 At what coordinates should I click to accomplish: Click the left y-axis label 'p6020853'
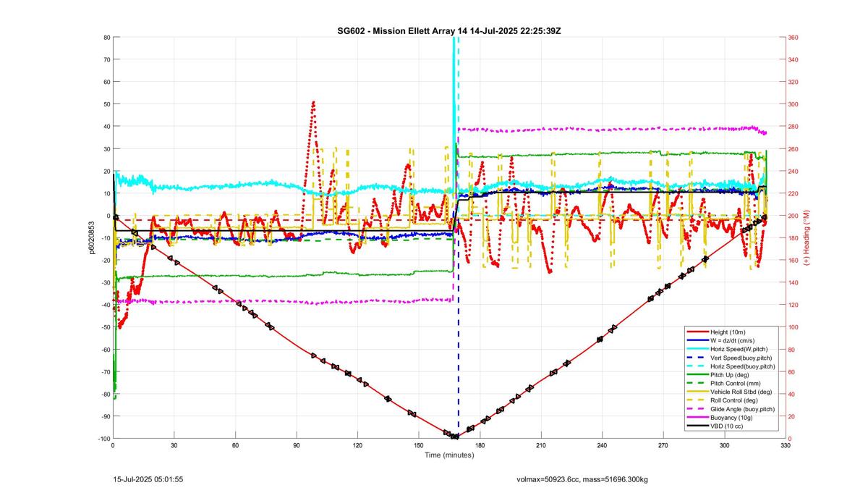point(93,237)
